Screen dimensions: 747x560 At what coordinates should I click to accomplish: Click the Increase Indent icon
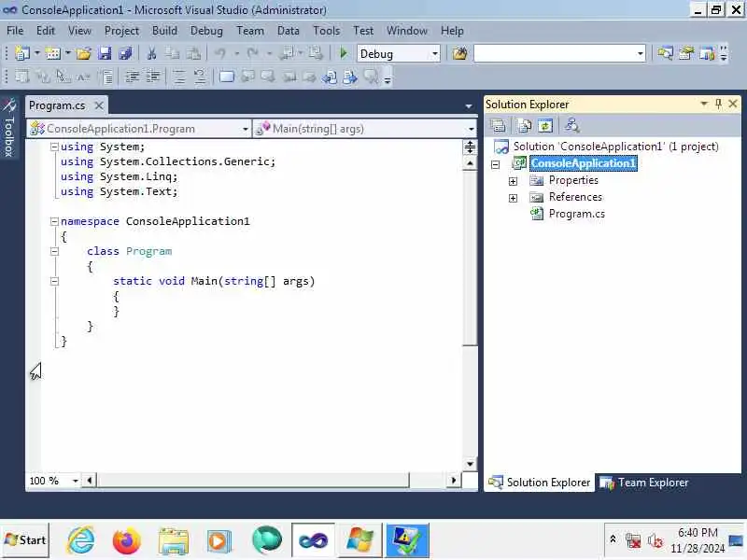(x=153, y=77)
